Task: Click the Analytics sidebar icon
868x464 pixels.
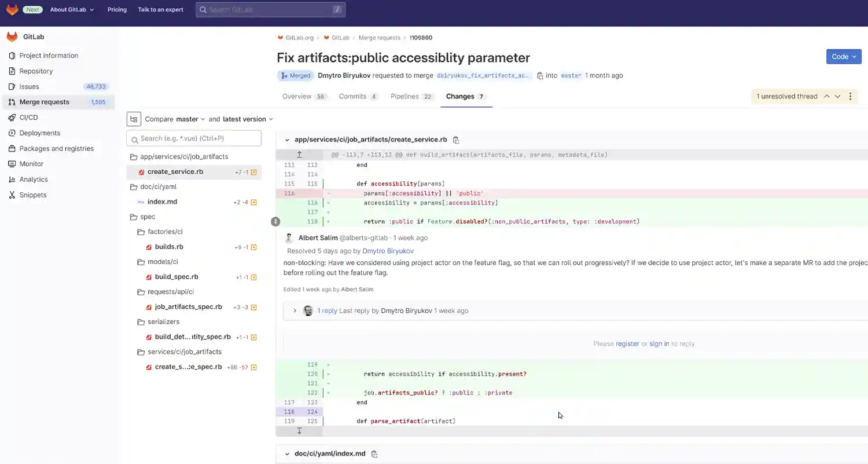Action: coord(12,180)
